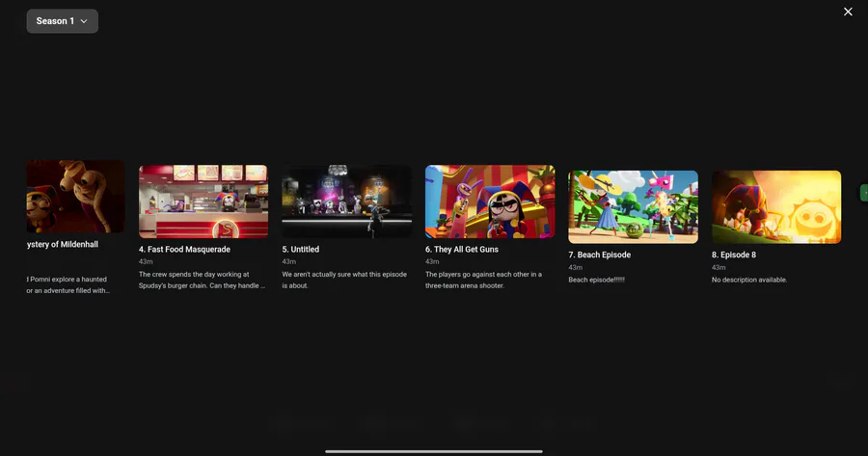Viewport: 868px width, 456px height.
Task: Click the horizontal scroll indicator bar at bottom
Action: [433, 451]
